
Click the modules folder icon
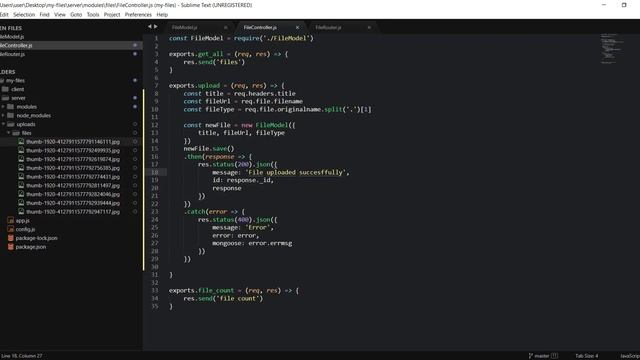pos(11,107)
